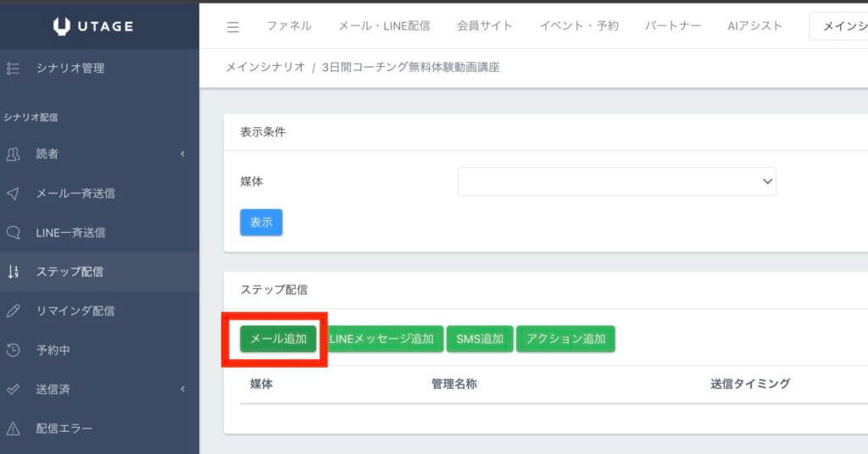Click the LINEメッセージ追加 button
The width and height of the screenshot is (868, 454).
381,339
